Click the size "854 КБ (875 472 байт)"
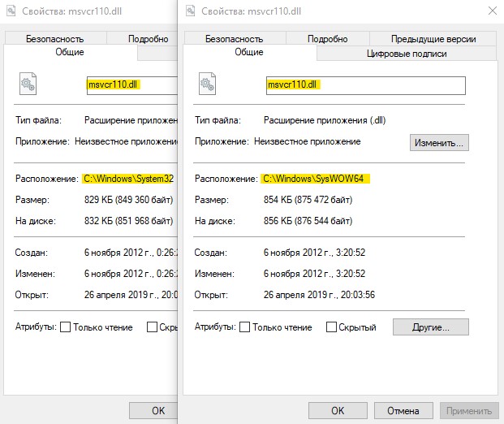The height and width of the screenshot is (424, 504). pyautogui.click(x=308, y=200)
